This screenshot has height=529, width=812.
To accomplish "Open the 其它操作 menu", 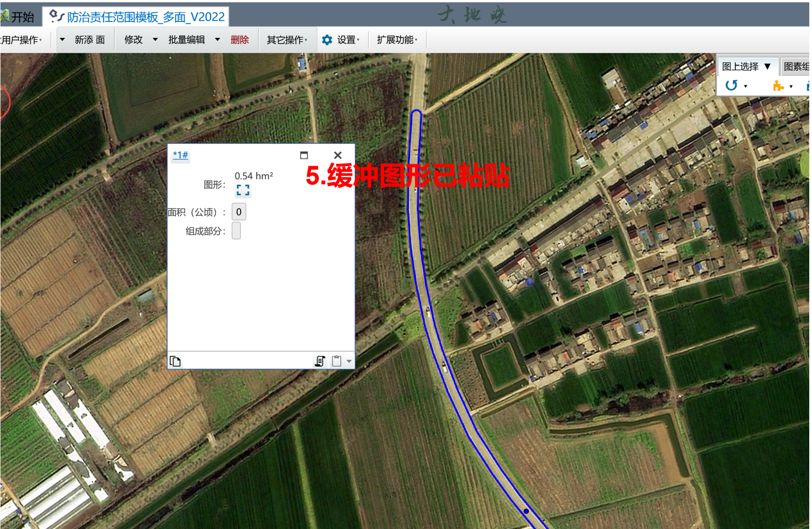I will coord(287,40).
